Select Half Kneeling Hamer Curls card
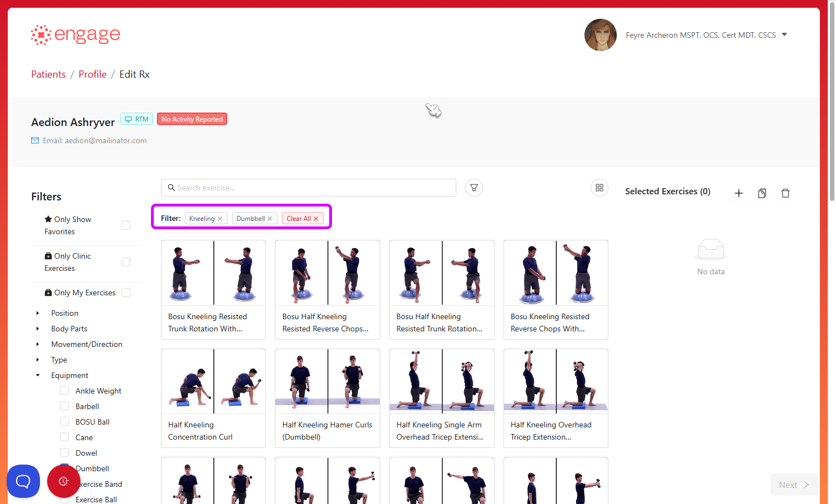The width and height of the screenshot is (836, 504). point(328,398)
